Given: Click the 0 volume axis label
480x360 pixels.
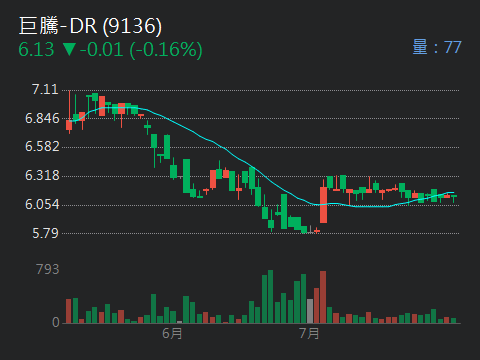Looking at the screenshot, I should (x=56, y=322).
